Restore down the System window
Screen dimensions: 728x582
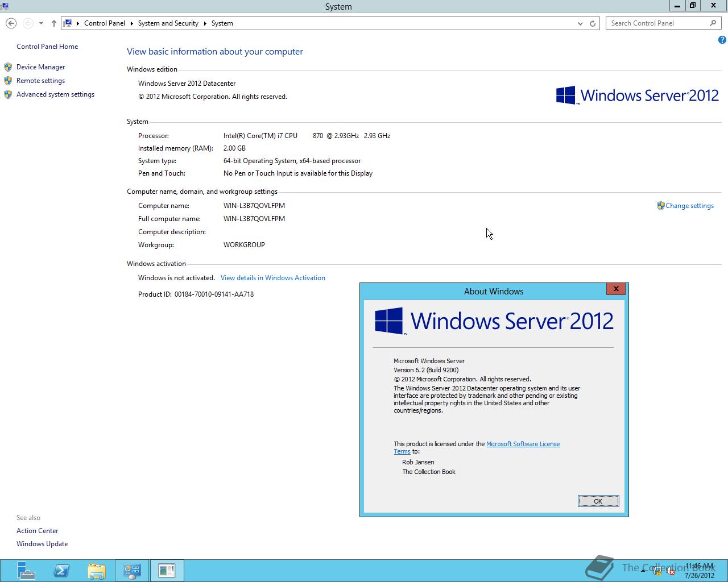pyautogui.click(x=693, y=6)
